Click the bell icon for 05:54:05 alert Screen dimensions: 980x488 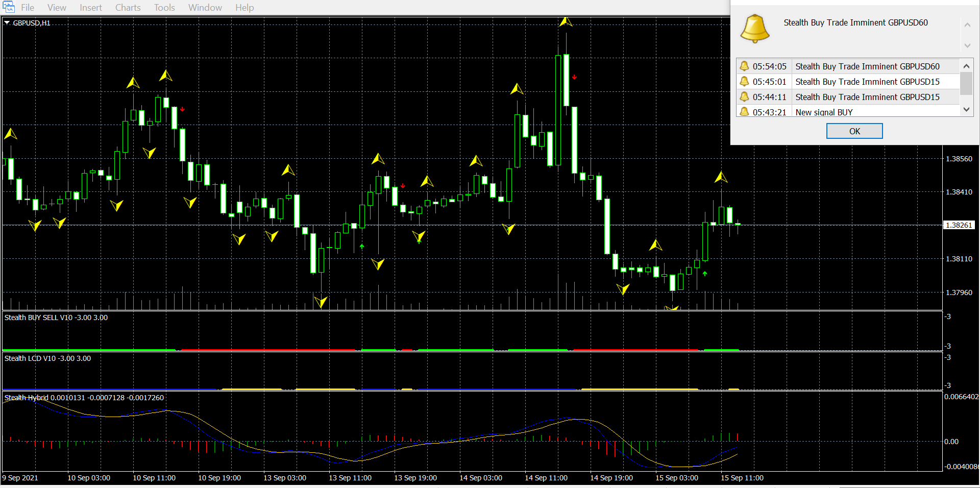tap(744, 66)
